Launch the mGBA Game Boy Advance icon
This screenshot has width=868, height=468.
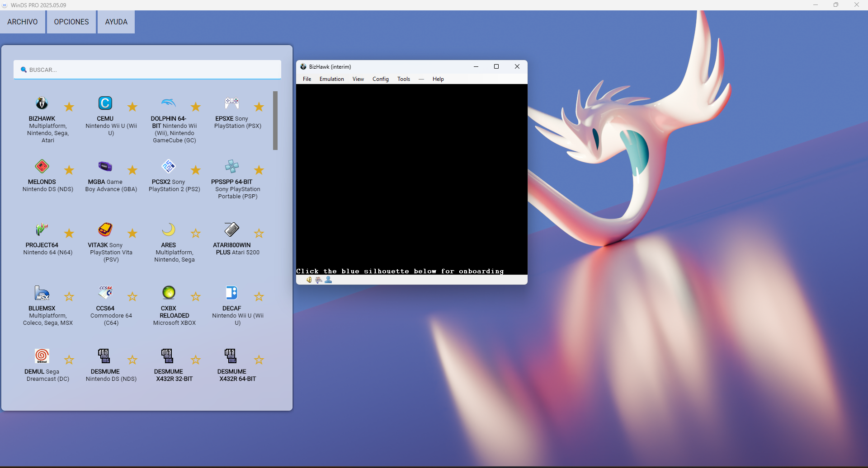[105, 166]
